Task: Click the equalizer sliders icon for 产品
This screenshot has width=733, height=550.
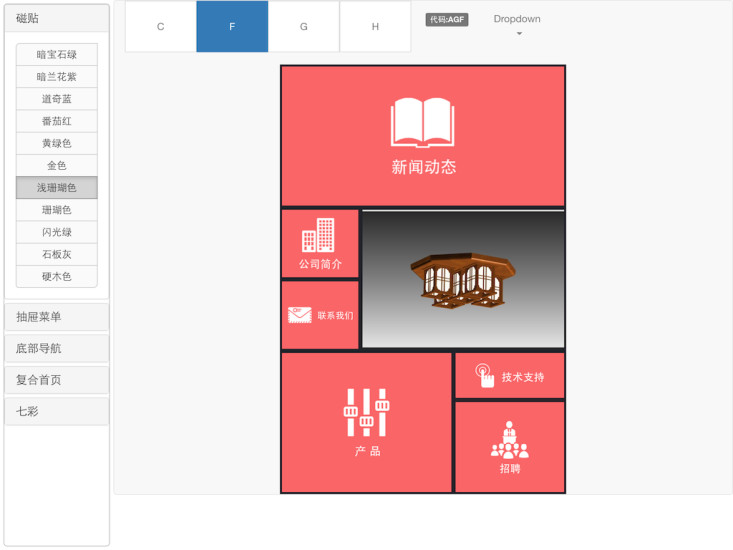Action: point(366,412)
